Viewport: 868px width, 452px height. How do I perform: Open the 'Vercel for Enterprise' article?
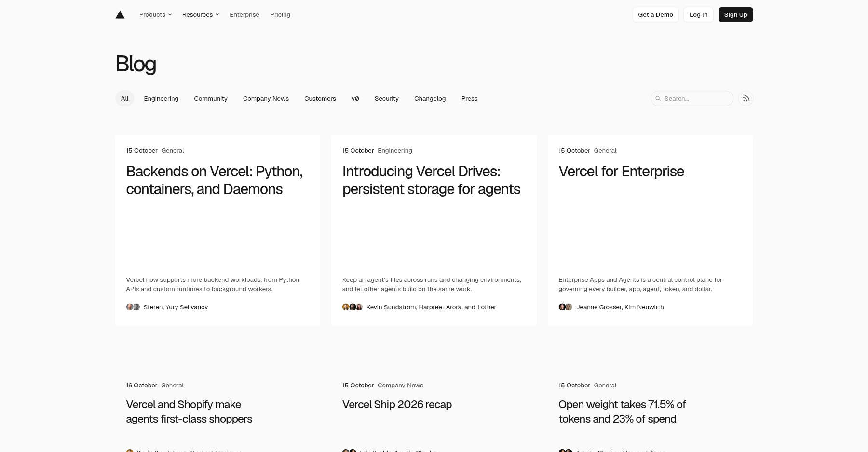[621, 172]
